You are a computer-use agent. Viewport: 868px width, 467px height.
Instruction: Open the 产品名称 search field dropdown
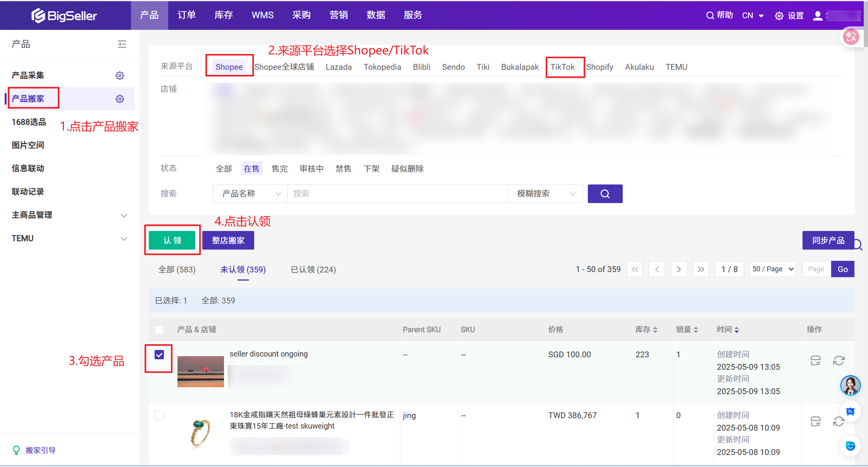tap(250, 193)
